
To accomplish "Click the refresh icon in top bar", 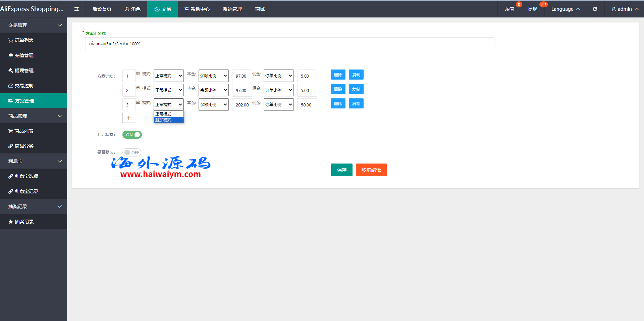I will [x=595, y=9].
